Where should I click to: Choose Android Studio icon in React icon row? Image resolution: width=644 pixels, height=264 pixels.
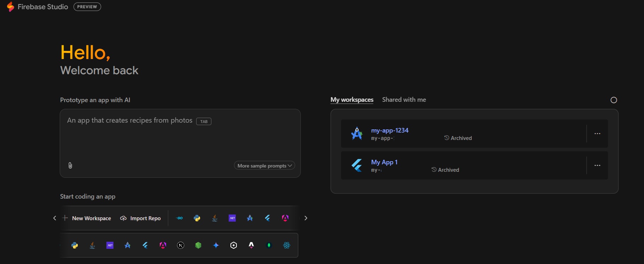tap(128, 245)
